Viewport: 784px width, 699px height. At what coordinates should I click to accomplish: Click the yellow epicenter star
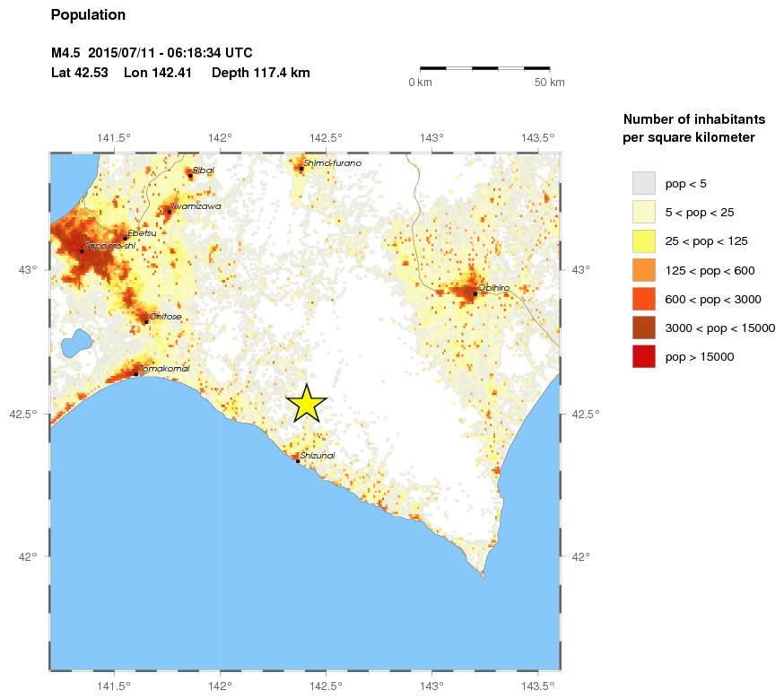[x=307, y=403]
